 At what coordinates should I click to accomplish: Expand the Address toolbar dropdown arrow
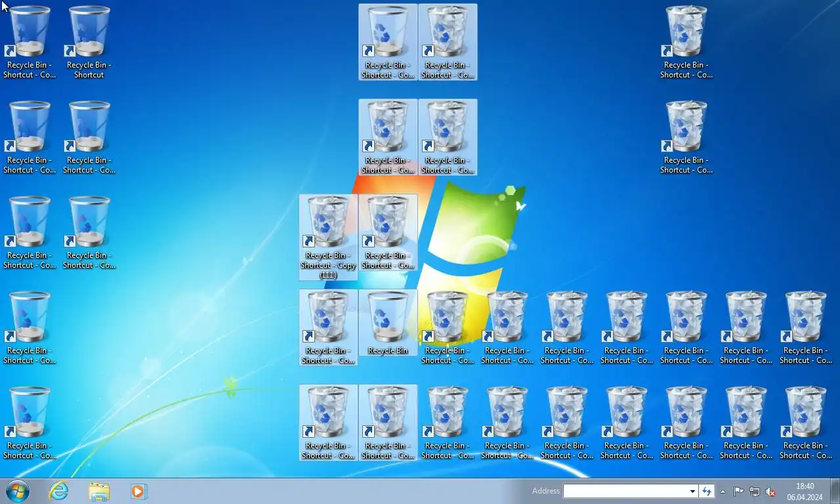point(692,491)
